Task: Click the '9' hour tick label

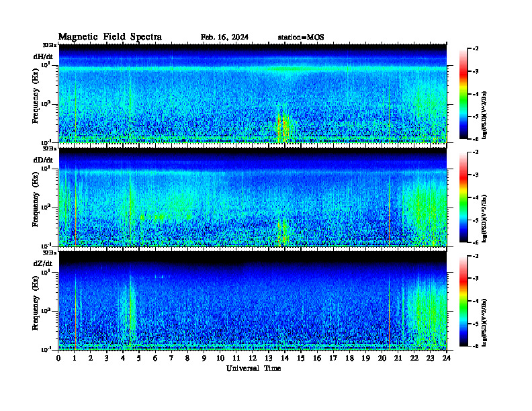Action: coord(204,359)
